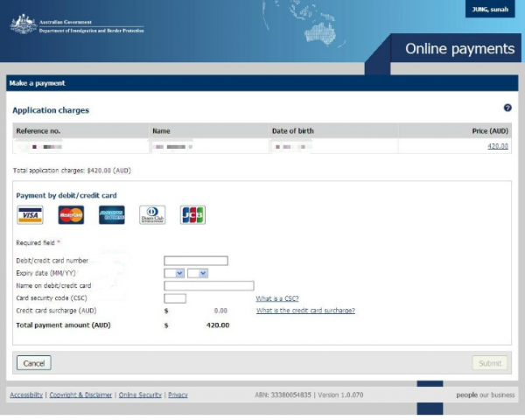
Task: Select the JCB card icon
Action: [192, 215]
